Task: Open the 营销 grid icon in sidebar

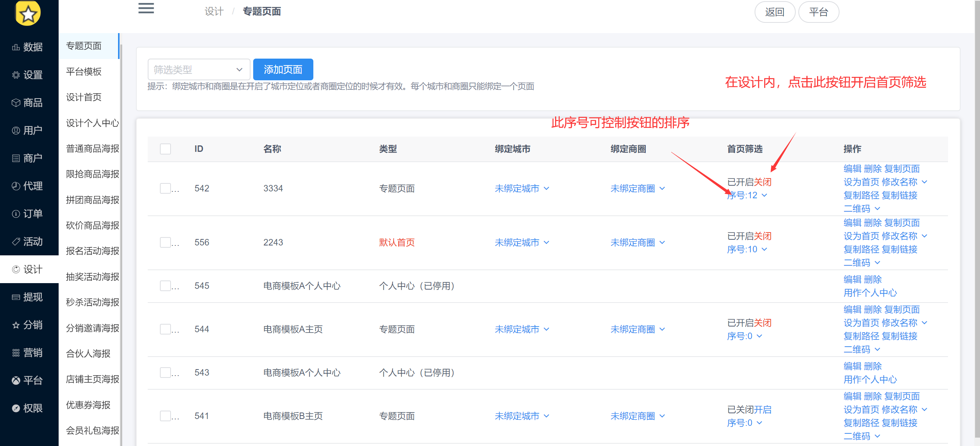Action: pyautogui.click(x=16, y=353)
